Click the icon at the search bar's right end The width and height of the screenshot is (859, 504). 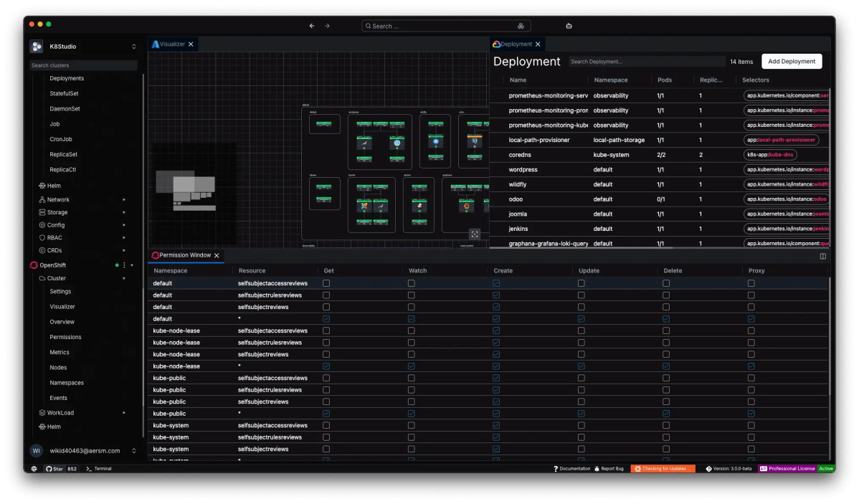point(521,26)
